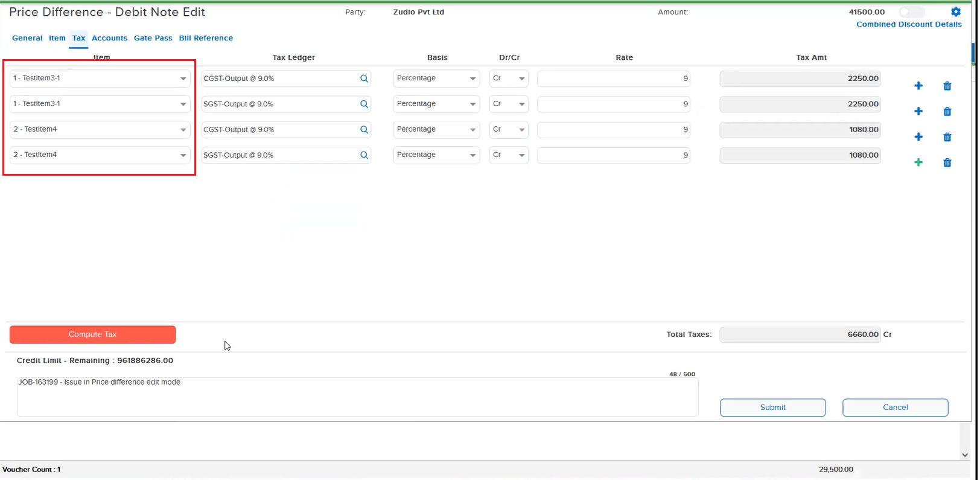Click the 48 / 500 character counter
Image resolution: width=980 pixels, height=480 pixels.
pyautogui.click(x=682, y=374)
